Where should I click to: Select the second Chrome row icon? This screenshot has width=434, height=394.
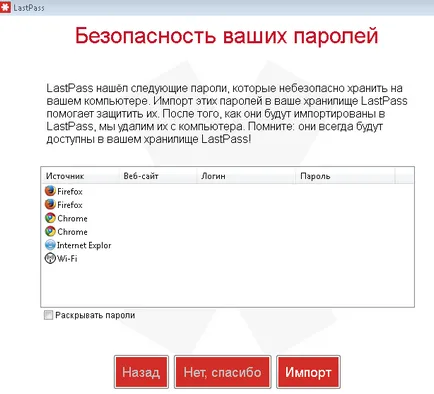[x=50, y=231]
